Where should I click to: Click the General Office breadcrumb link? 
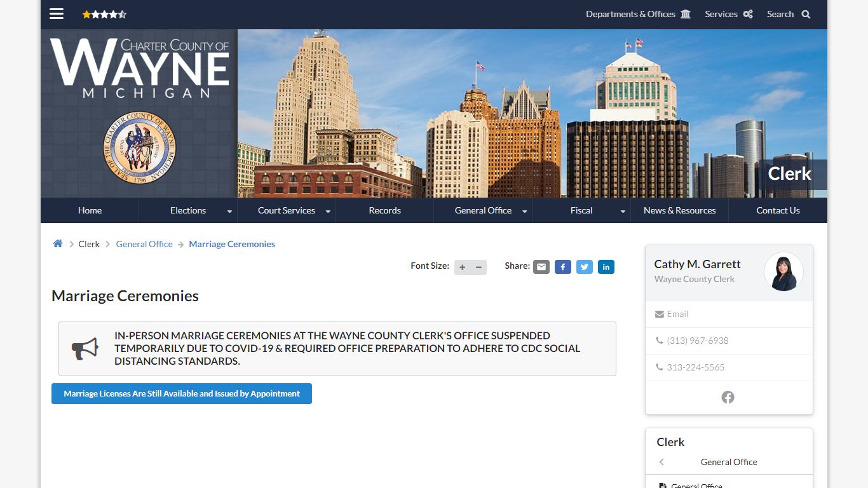click(x=144, y=244)
